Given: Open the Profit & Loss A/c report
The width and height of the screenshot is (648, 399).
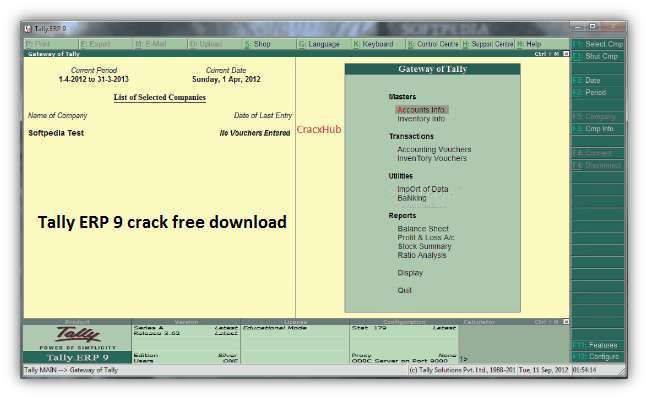Looking at the screenshot, I should [x=426, y=237].
